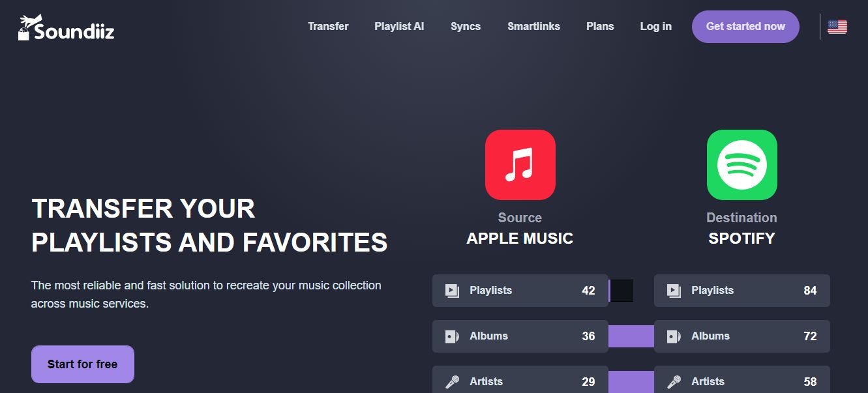Click the destination Artists microphone icon

pyautogui.click(x=674, y=382)
